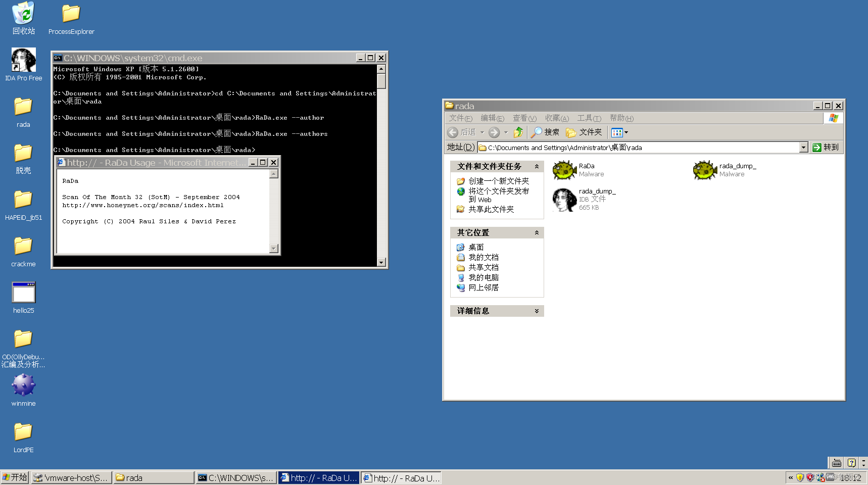Click cmd window scrollbar down arrow
Screen dimensions: 868x485
381,262
